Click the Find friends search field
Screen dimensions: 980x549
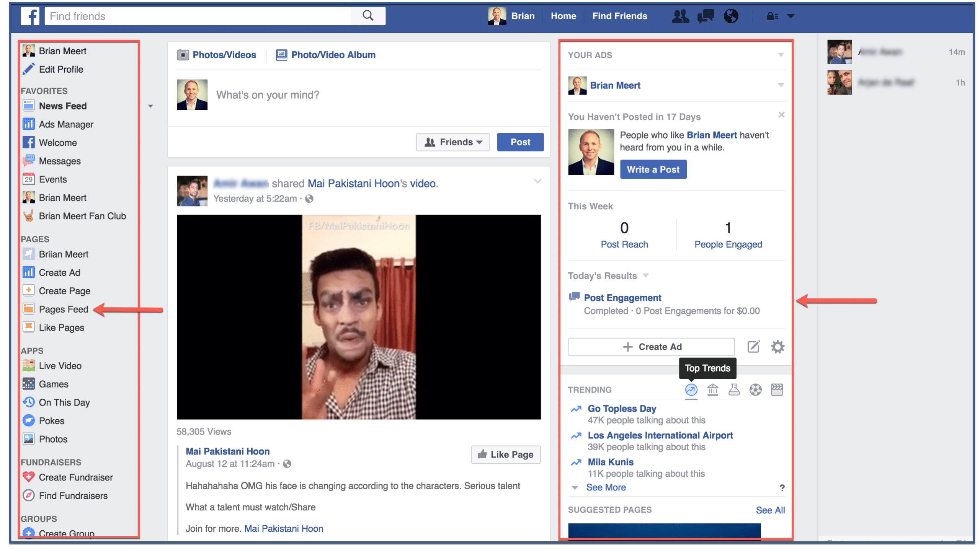tap(198, 16)
